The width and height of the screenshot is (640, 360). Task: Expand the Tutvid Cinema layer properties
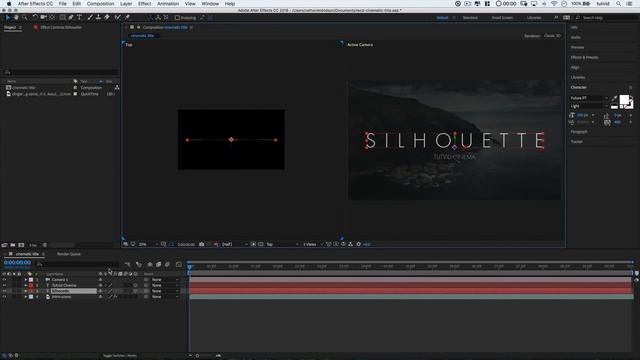coord(26,285)
